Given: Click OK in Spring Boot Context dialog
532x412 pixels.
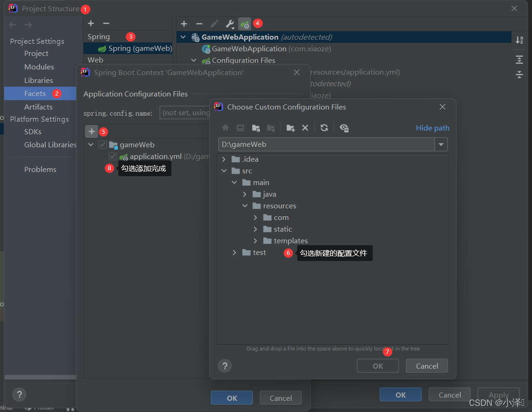Looking at the screenshot, I should pyautogui.click(x=232, y=398).
